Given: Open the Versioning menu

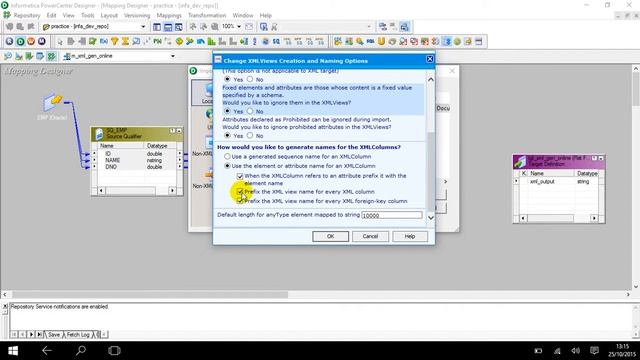Looking at the screenshot, I should click(137, 15).
